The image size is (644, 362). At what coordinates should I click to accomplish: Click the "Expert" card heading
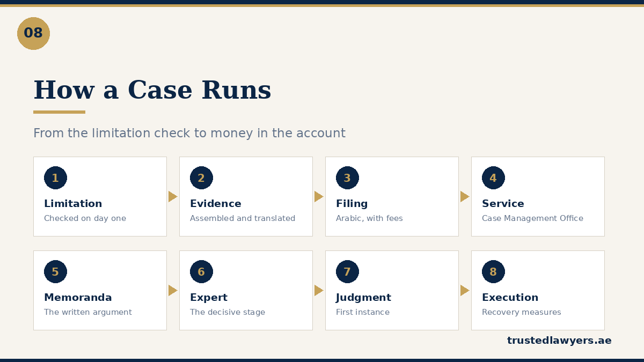(x=209, y=298)
